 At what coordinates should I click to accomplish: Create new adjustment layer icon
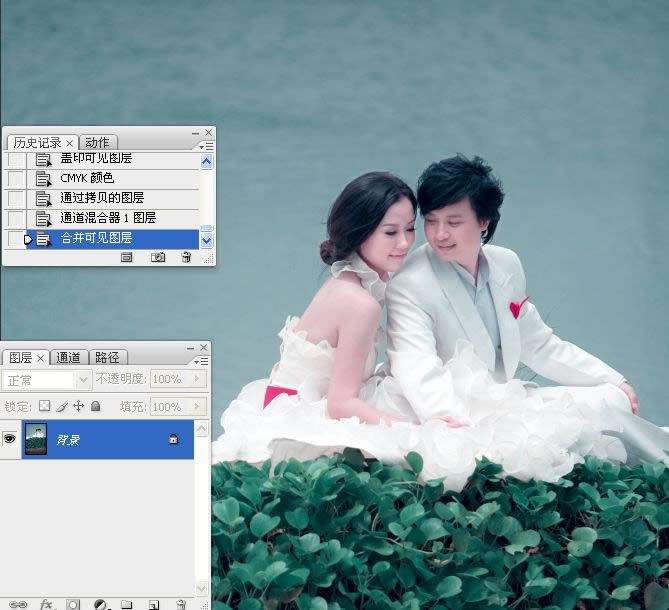(x=101, y=604)
